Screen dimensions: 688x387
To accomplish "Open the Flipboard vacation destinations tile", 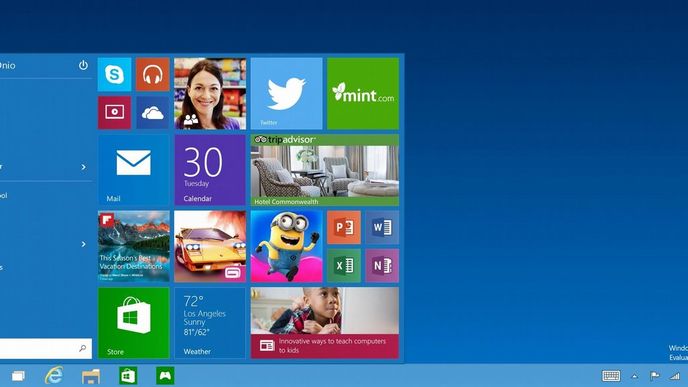I will pos(134,246).
